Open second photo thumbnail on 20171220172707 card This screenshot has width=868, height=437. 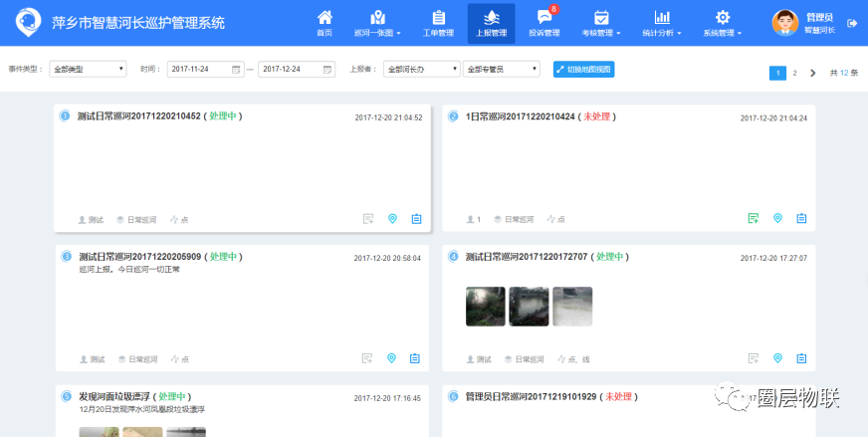(x=529, y=307)
